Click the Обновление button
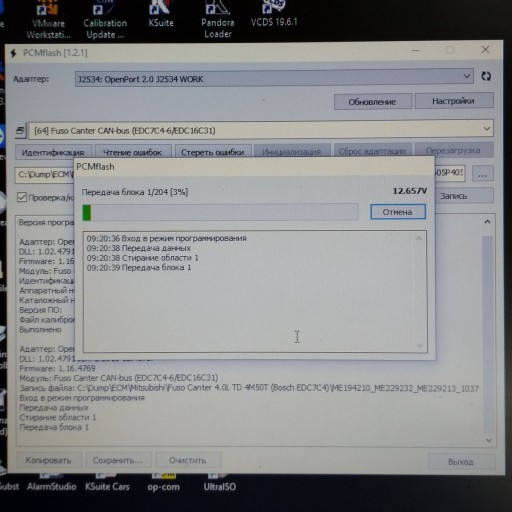 pos(373,101)
